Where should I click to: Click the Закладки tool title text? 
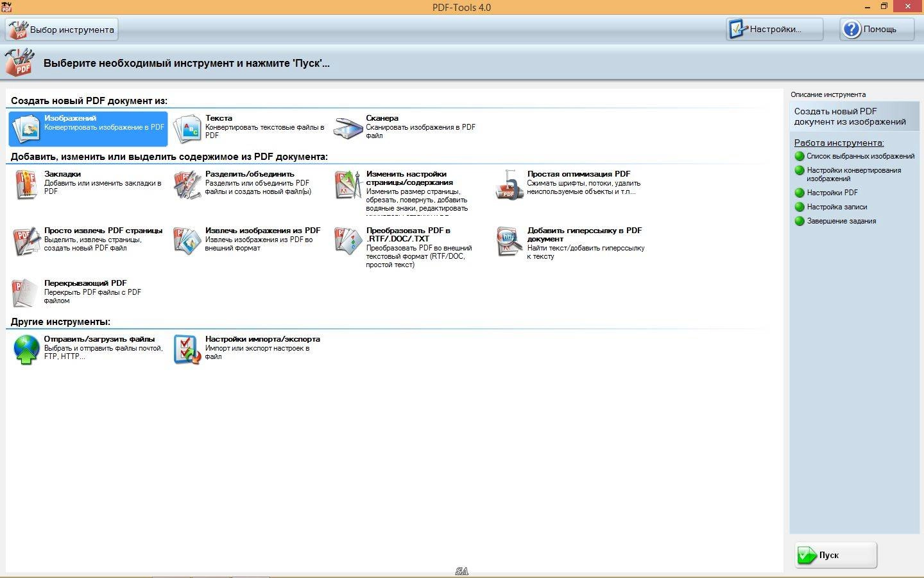coord(62,174)
